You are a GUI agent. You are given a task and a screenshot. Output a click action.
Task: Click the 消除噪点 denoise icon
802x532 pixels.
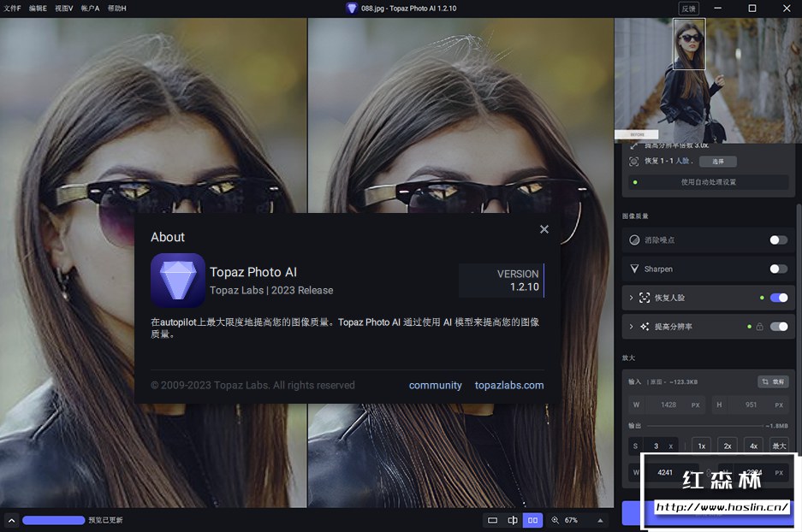(634, 240)
